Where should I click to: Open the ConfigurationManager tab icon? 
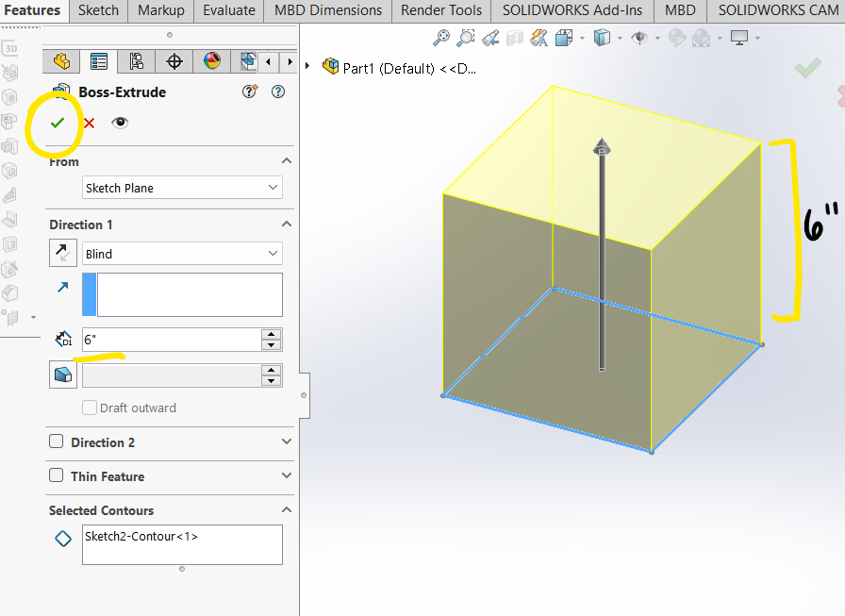click(x=137, y=61)
